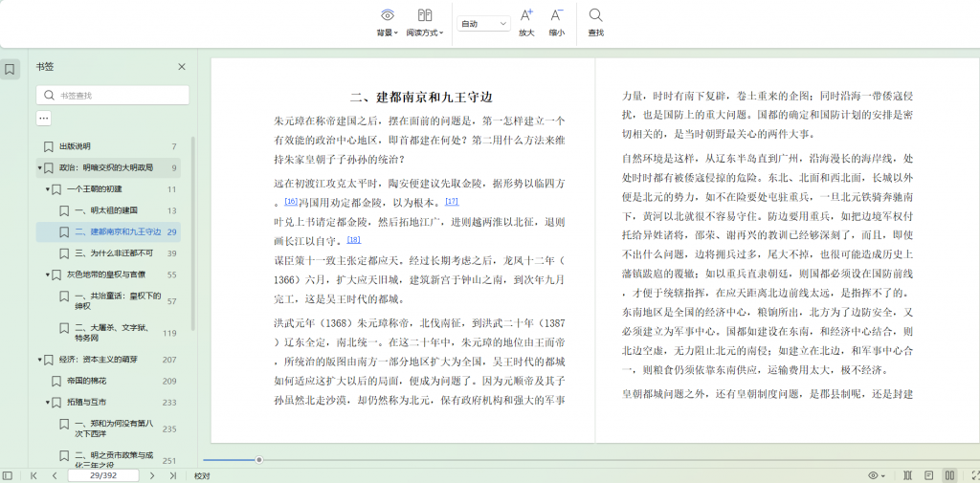Switch to book flip reading layout
The width and height of the screenshot is (980, 483).
click(908, 475)
